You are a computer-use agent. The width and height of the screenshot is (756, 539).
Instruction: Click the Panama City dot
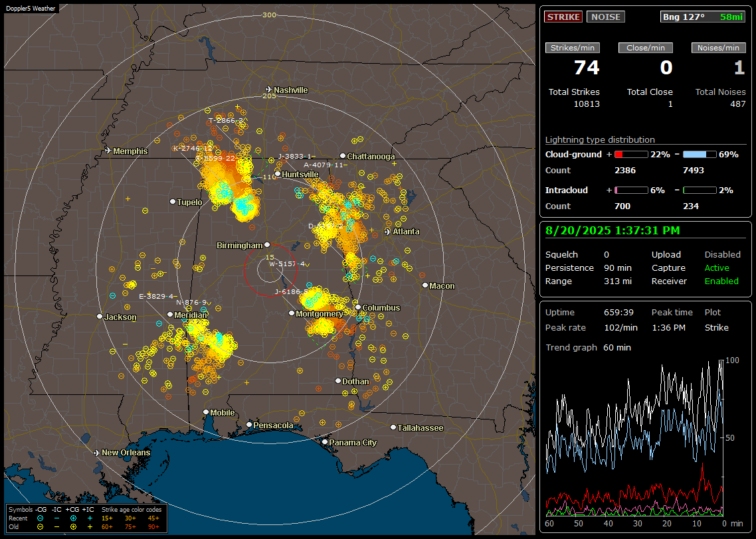coord(325,441)
